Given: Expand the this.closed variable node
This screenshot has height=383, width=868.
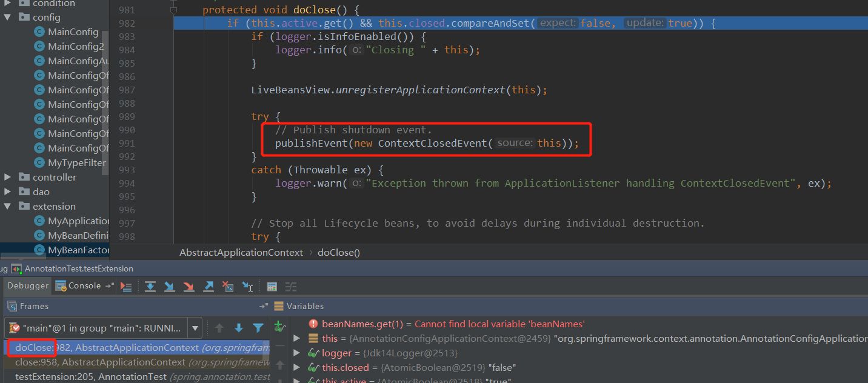Looking at the screenshot, I should click(x=296, y=367).
